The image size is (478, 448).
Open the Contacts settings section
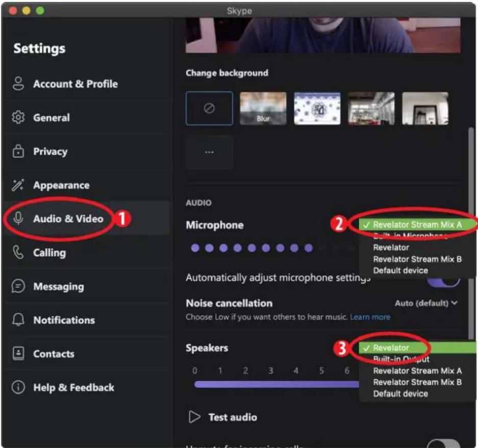54,354
